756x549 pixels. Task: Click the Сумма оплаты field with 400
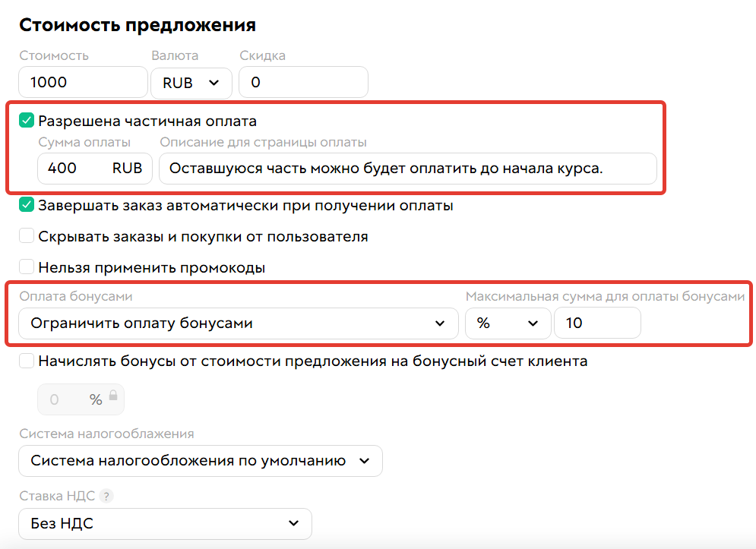click(x=95, y=169)
